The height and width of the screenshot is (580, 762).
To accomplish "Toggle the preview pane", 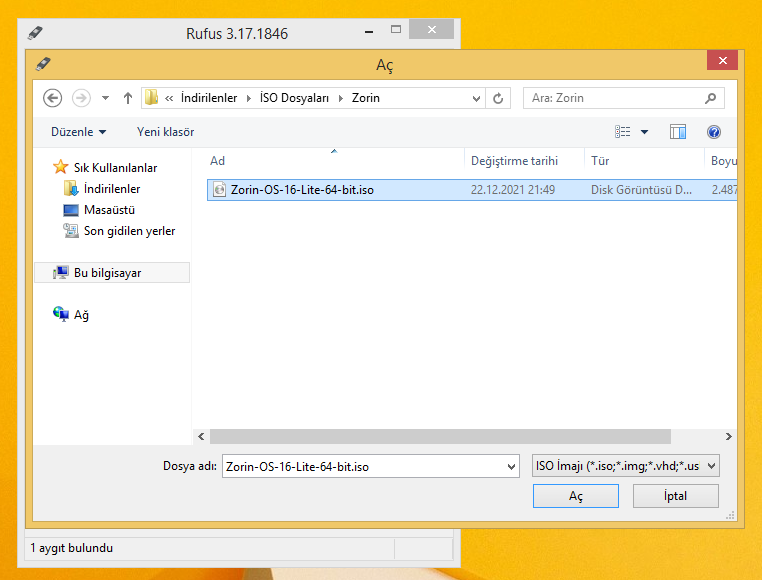I will (x=677, y=132).
